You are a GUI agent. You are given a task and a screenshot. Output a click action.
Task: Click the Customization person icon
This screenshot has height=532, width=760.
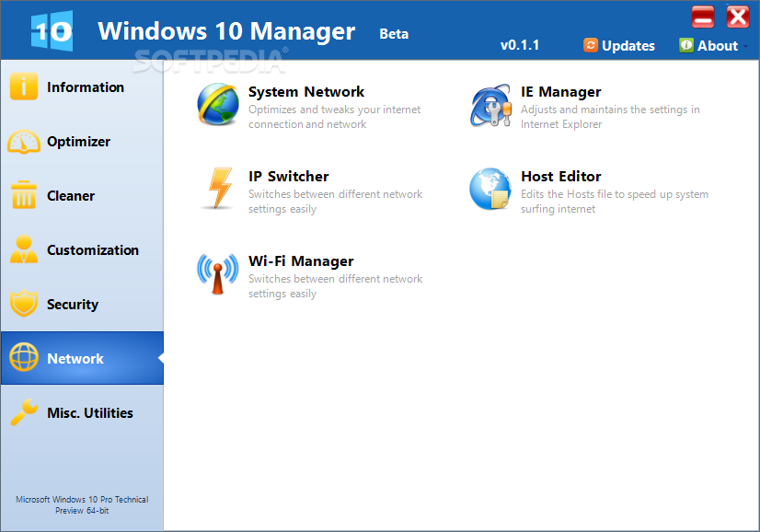(24, 249)
